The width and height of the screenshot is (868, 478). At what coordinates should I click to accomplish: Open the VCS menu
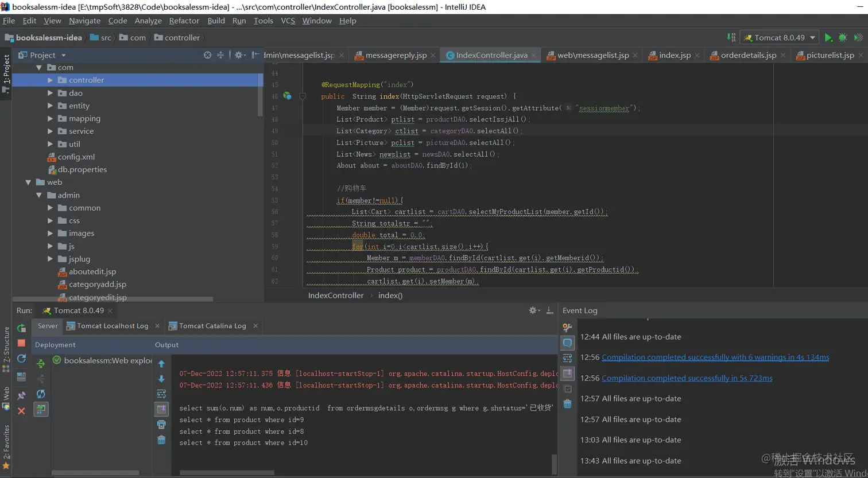pyautogui.click(x=288, y=21)
